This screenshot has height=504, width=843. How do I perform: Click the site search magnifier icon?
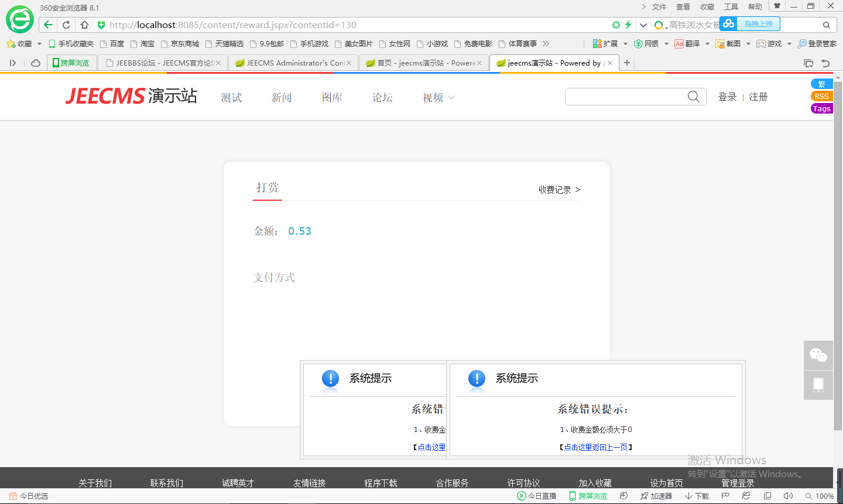(693, 97)
